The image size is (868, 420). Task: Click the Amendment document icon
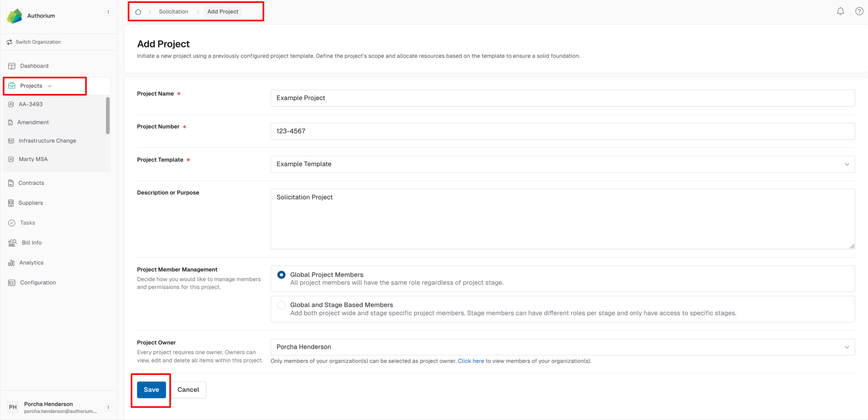(11, 122)
